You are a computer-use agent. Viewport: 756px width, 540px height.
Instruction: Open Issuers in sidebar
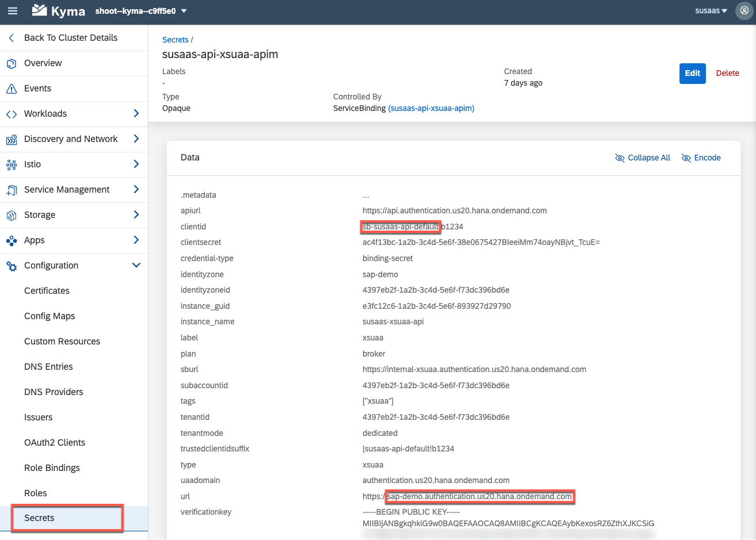click(x=74, y=418)
